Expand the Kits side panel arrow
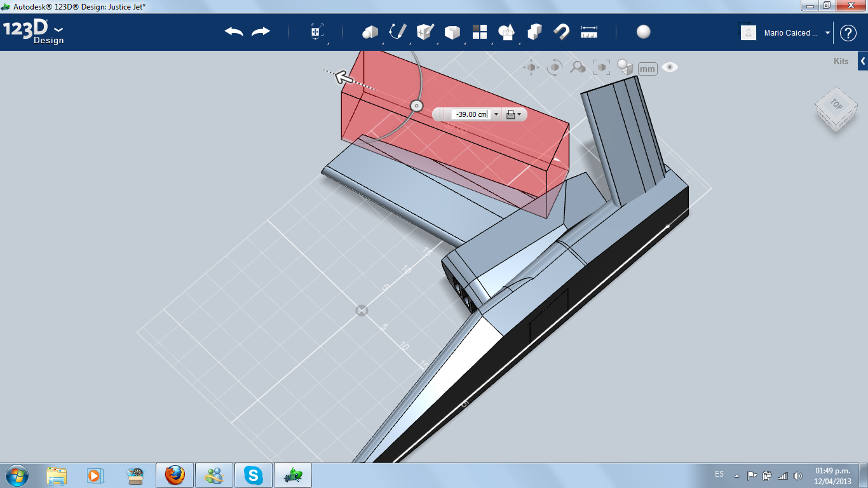The image size is (868, 488). point(863,62)
